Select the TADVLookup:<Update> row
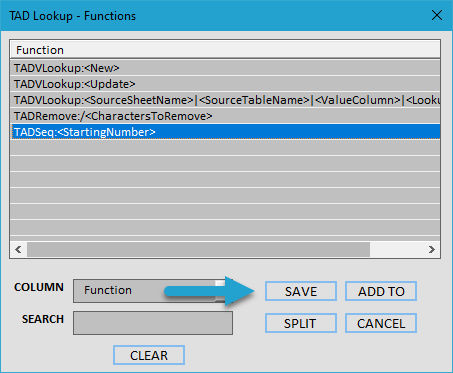Viewport: 453px width, 373px height. (225, 84)
